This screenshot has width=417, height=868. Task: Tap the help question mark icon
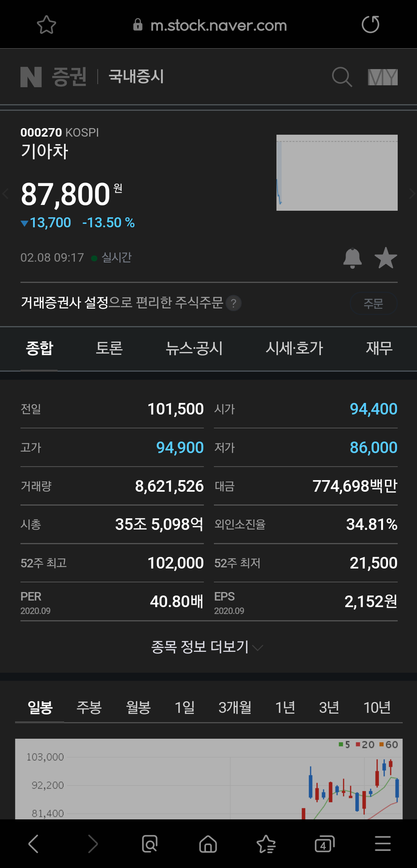tap(234, 303)
